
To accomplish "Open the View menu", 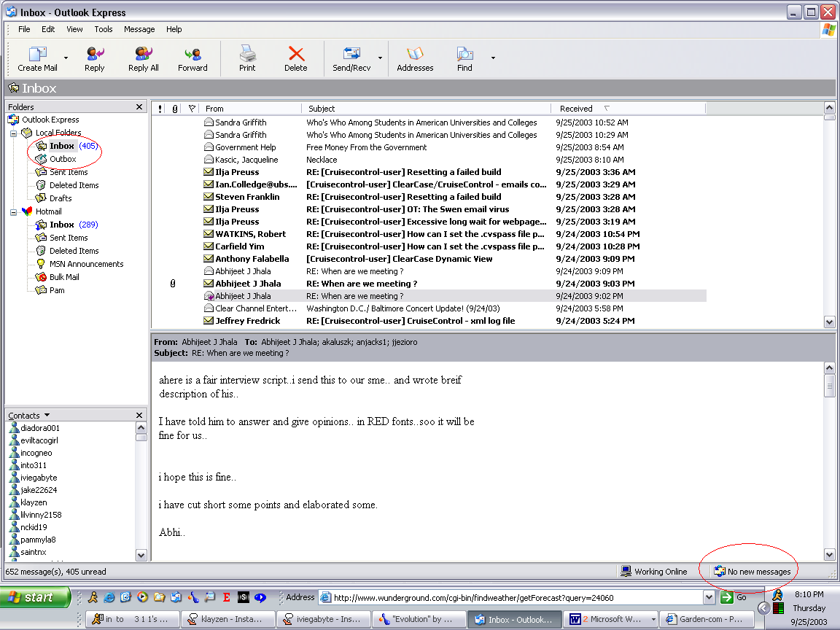I will point(74,29).
